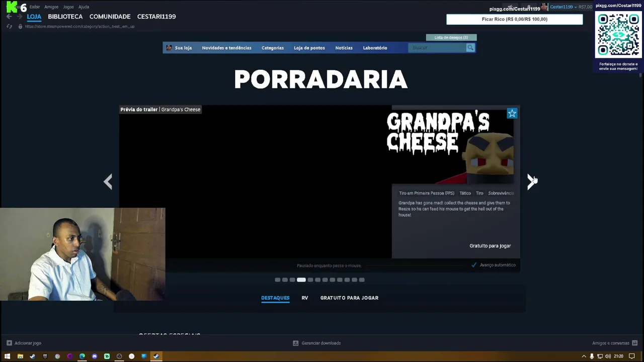Open Lista de desejos (8)
This screenshot has width=644, height=362.
tap(451, 38)
